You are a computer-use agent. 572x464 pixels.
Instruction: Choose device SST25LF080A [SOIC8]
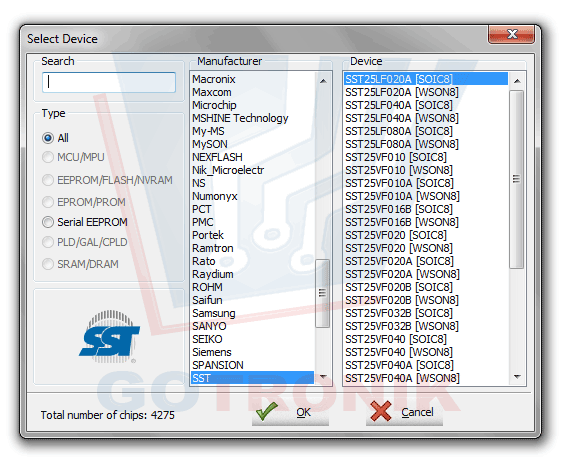(426, 131)
